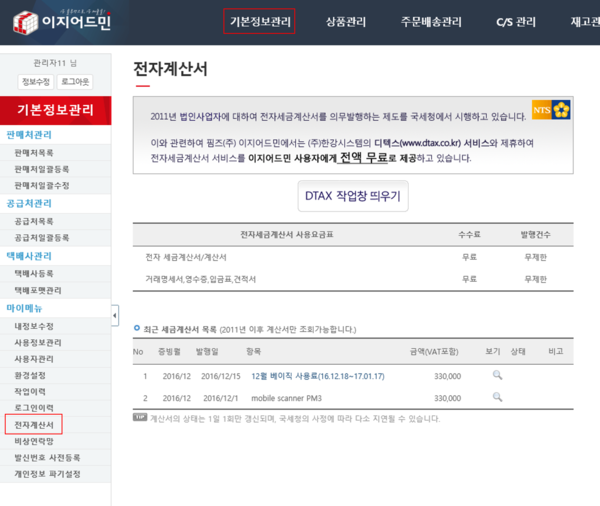Open 상품관리 top menu

pyautogui.click(x=346, y=22)
